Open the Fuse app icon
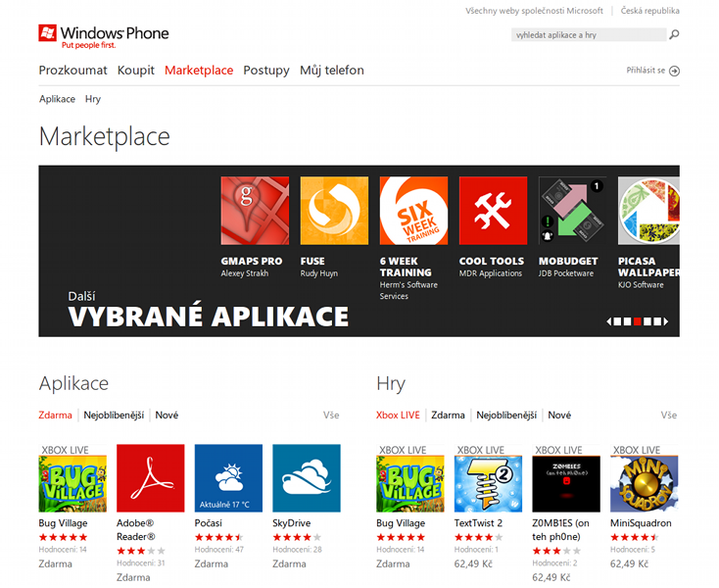Viewport: 719px width, 588px height. [x=334, y=211]
